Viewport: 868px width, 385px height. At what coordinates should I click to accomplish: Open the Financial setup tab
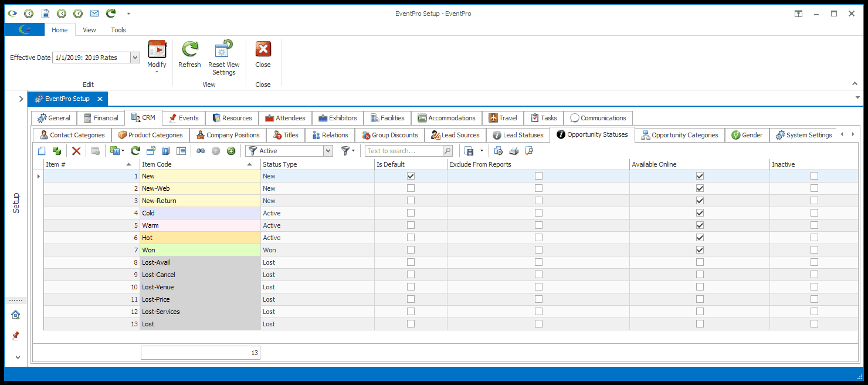[100, 118]
